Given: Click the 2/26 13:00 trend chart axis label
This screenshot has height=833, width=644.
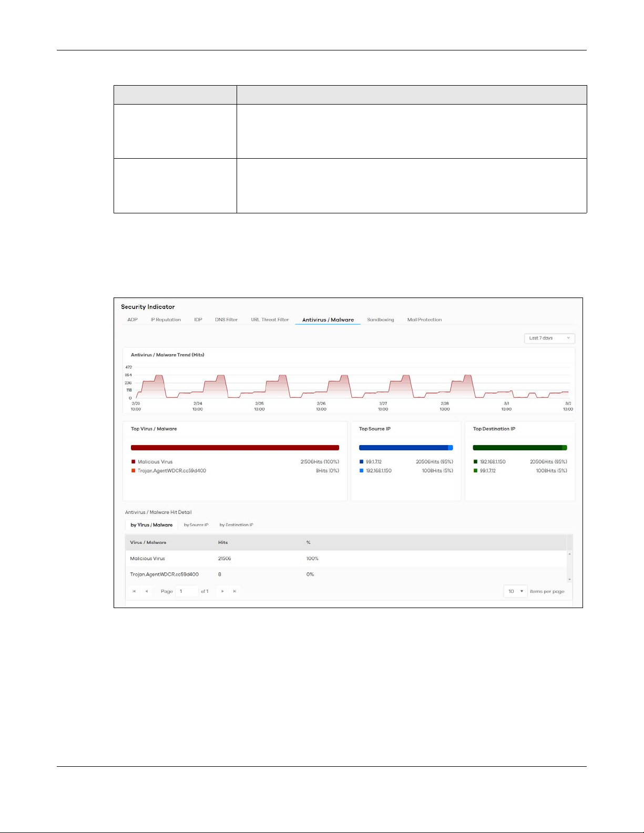Looking at the screenshot, I should tap(321, 406).
